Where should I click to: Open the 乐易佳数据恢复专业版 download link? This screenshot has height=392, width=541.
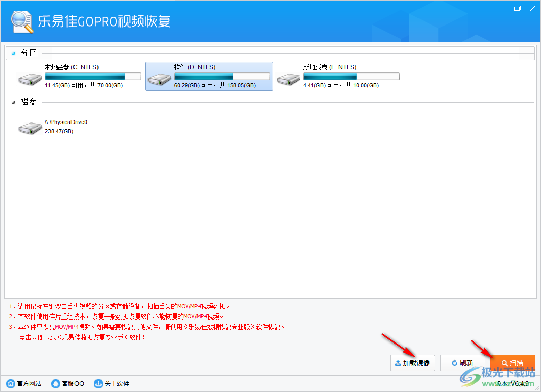[84, 337]
